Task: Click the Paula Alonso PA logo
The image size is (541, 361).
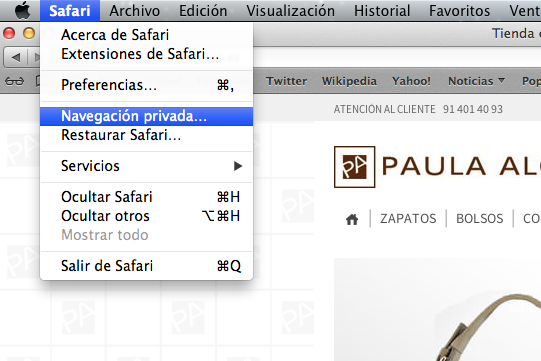Action: pyautogui.click(x=355, y=167)
